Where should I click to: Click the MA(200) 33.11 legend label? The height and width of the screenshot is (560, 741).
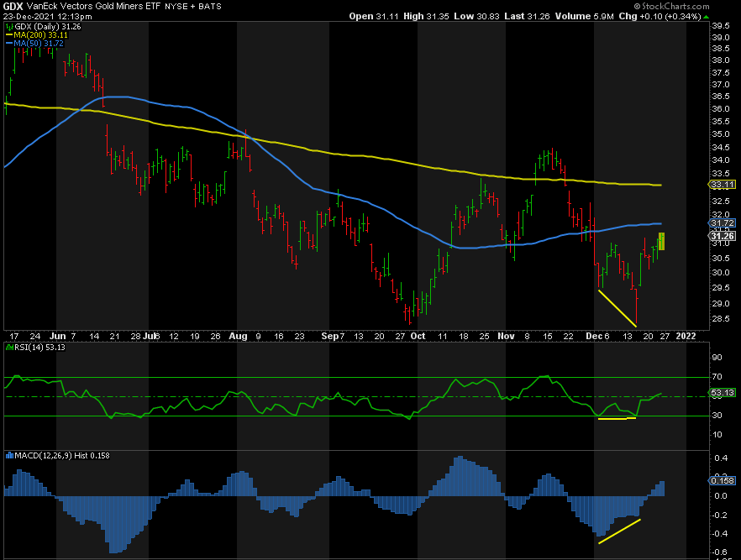click(41, 35)
